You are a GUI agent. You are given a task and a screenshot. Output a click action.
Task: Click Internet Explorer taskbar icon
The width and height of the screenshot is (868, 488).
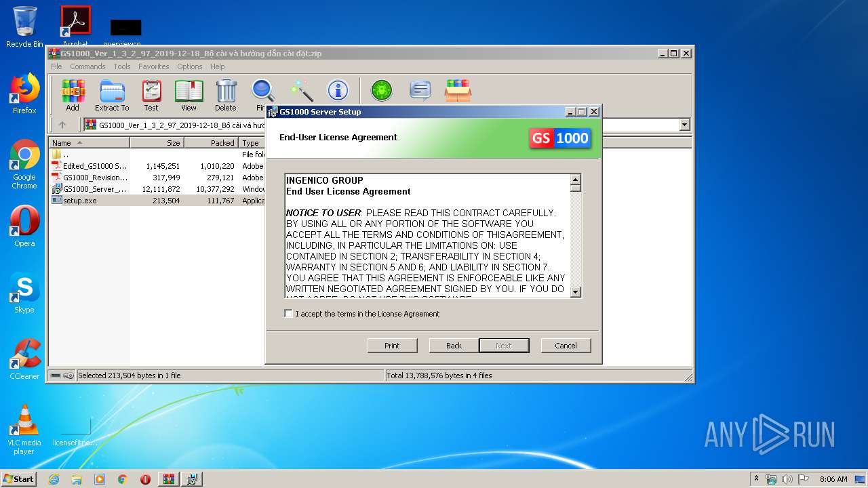(54, 479)
